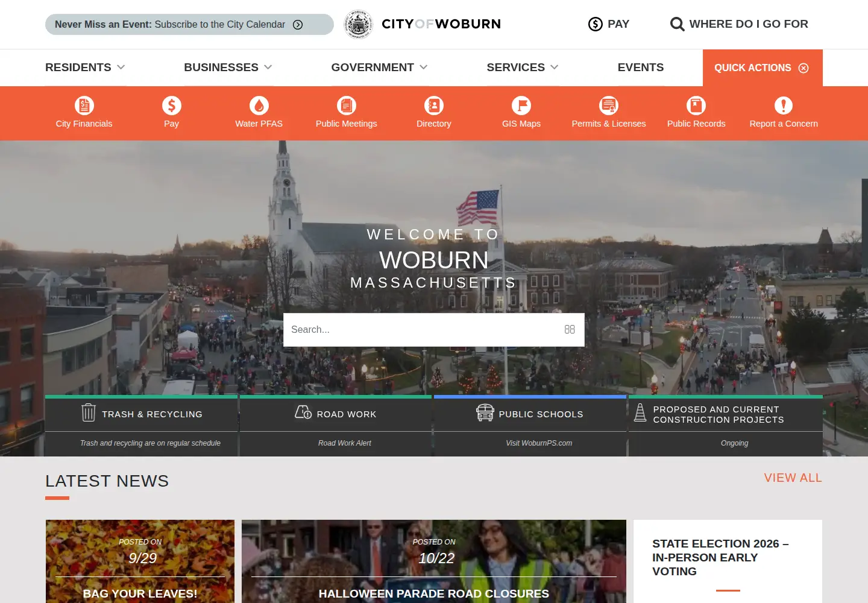Click the Water PFAS label

click(x=259, y=124)
